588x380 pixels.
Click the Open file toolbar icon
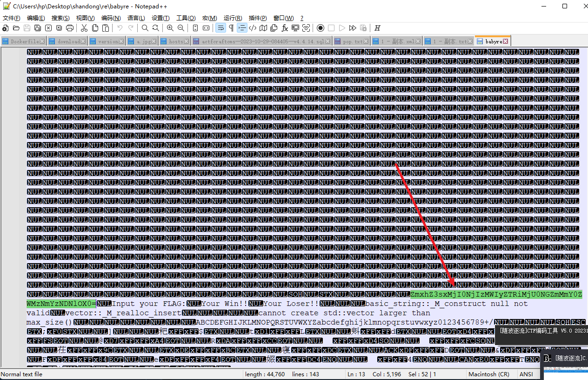[16, 28]
